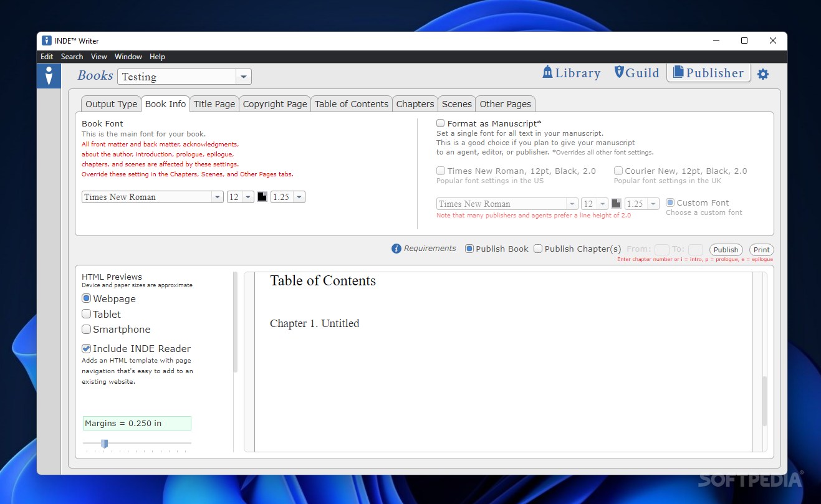Select Tablet HTML preview

[87, 314]
